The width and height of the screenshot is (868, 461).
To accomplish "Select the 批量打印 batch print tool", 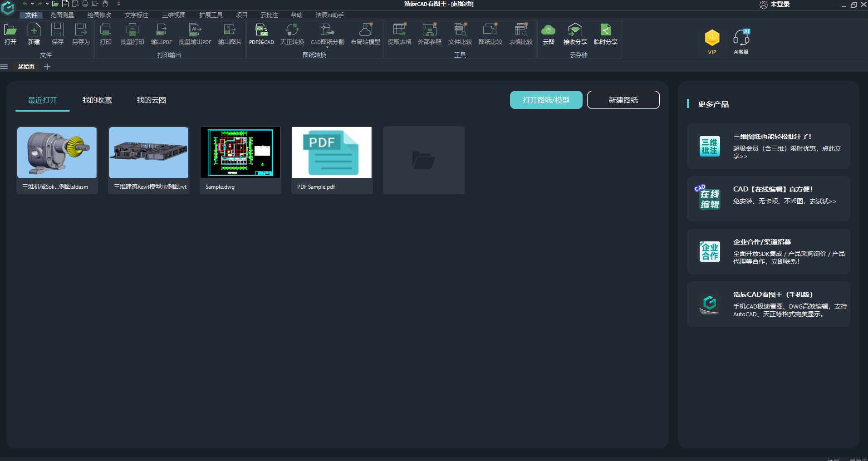I will 132,34.
